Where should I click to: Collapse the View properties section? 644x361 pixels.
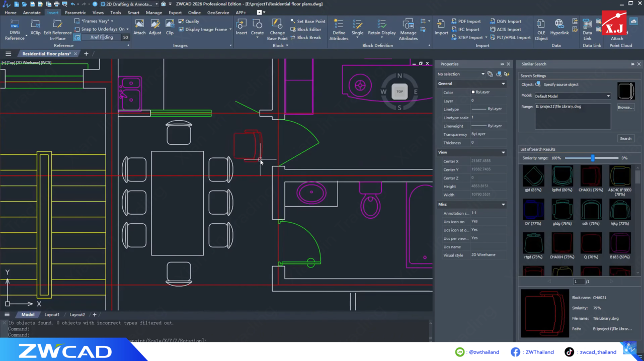point(503,152)
